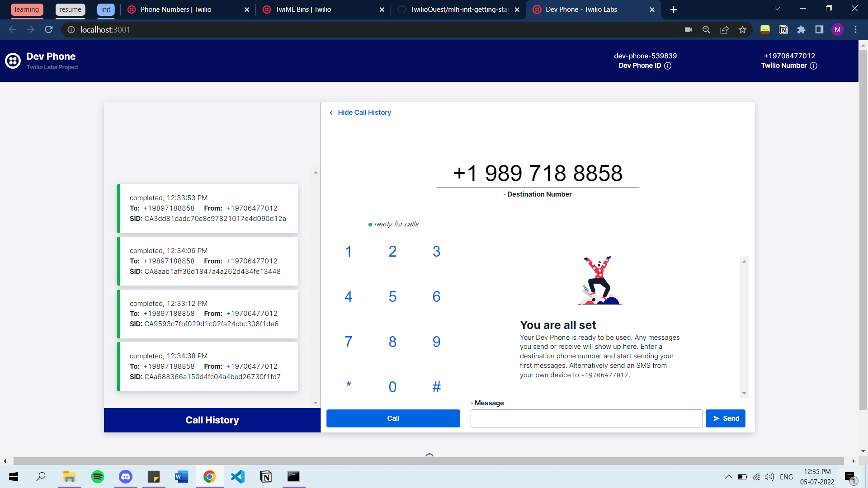Open Visual Studio Code from taskbar

(x=238, y=477)
